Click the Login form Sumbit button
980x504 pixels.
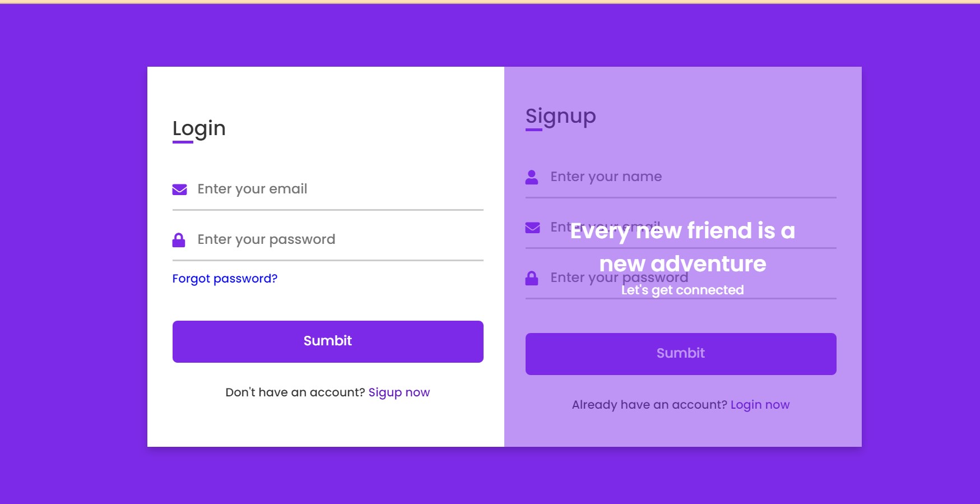tap(328, 341)
